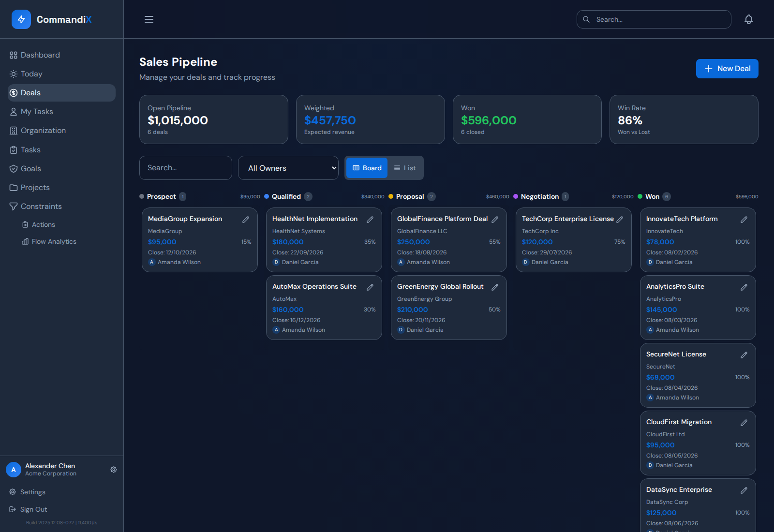Click the Negotiation column header
The height and width of the screenshot is (532, 774).
pyautogui.click(x=540, y=196)
